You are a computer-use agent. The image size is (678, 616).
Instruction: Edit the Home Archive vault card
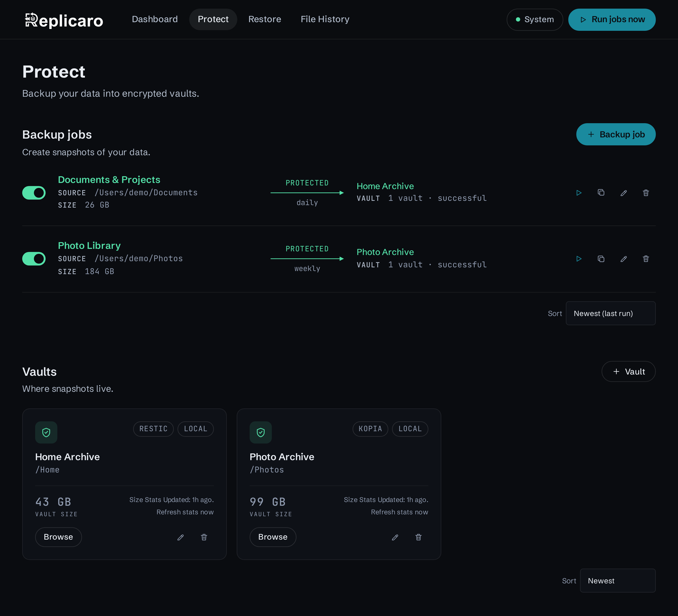[x=181, y=537]
